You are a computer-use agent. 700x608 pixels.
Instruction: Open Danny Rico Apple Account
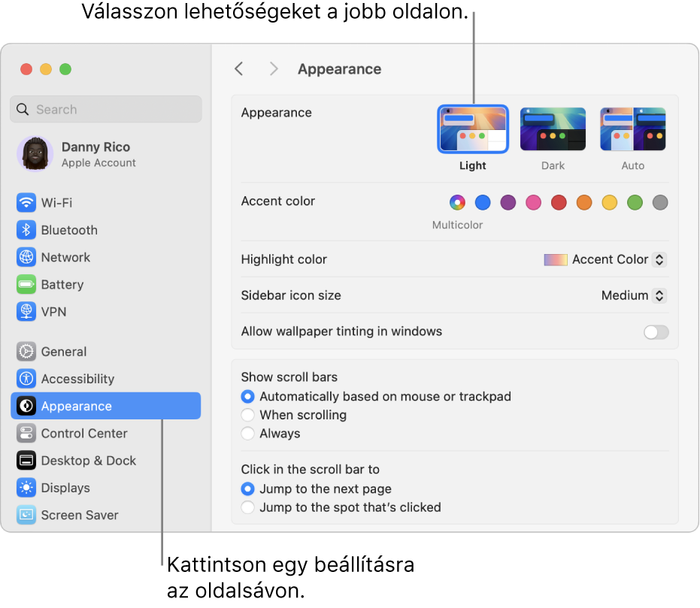[106, 154]
